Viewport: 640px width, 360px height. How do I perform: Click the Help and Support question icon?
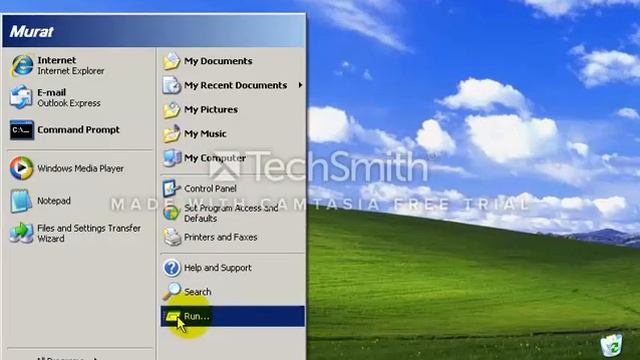(172, 268)
